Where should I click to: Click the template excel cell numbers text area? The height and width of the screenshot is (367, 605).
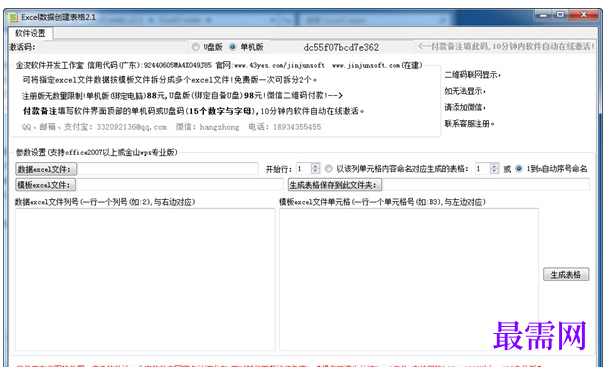[x=409, y=279]
